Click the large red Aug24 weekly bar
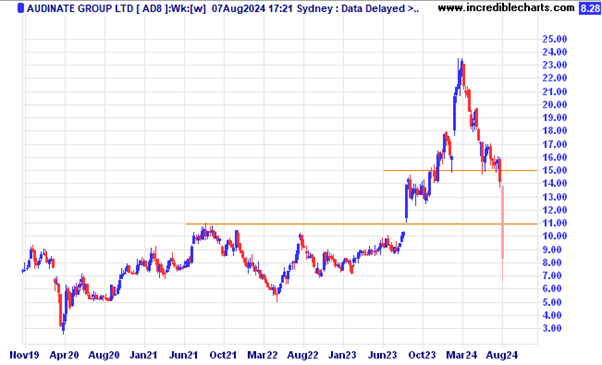This screenshot has width=602, height=365. (x=502, y=234)
